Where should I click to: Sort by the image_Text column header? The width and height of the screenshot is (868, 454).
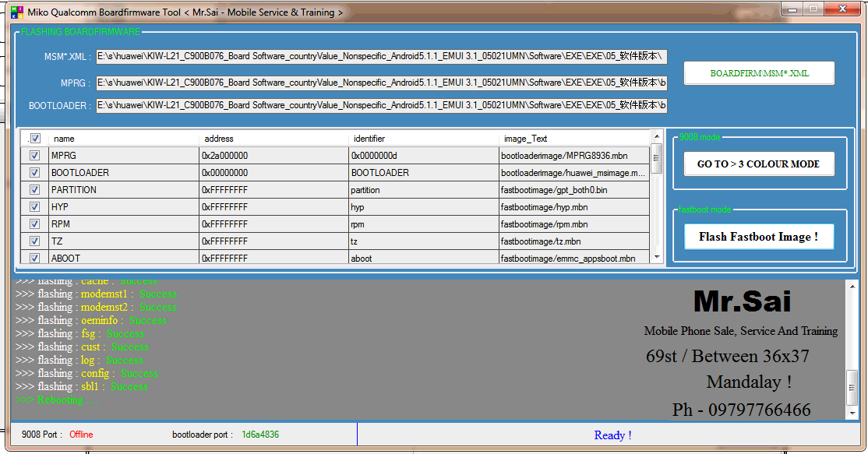click(574, 139)
